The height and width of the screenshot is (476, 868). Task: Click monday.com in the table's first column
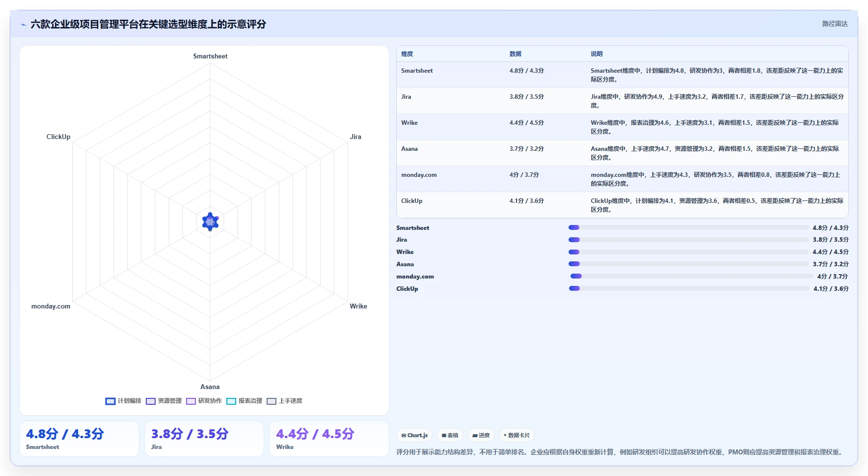[x=419, y=175]
